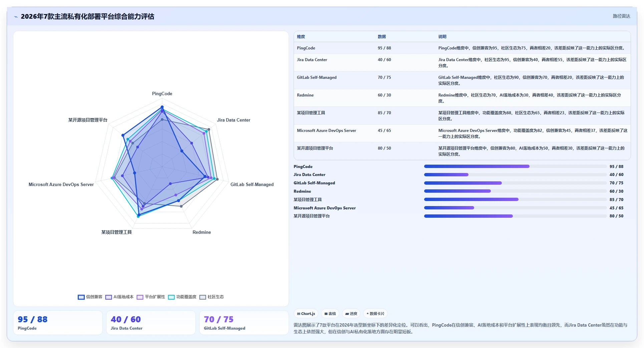Select Jira Data Center in the table's first column
The height and width of the screenshot is (348, 644).
point(312,60)
